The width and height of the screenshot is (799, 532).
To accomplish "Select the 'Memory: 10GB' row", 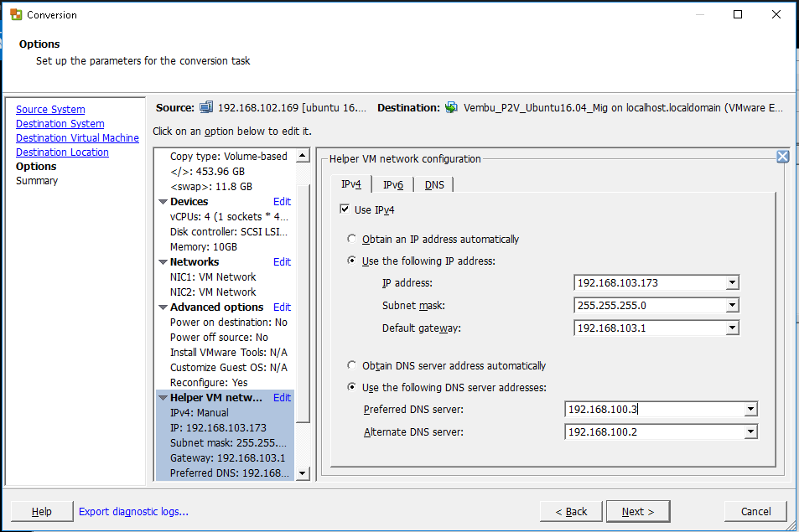I will pyautogui.click(x=204, y=247).
